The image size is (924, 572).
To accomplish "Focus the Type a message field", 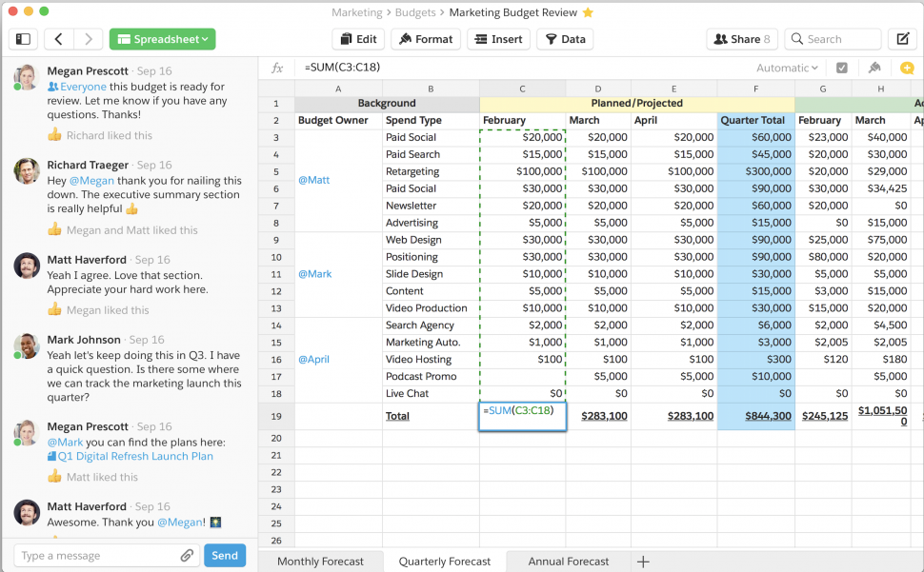I will [x=97, y=555].
